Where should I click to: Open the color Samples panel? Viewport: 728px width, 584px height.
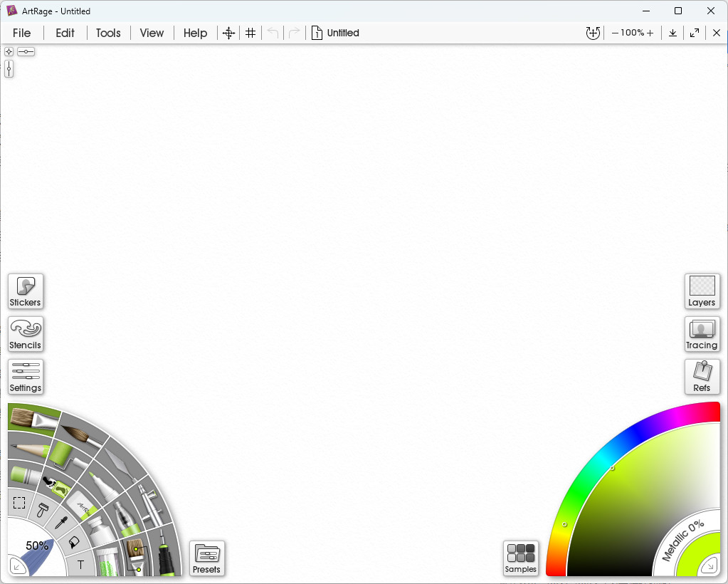[520, 558]
